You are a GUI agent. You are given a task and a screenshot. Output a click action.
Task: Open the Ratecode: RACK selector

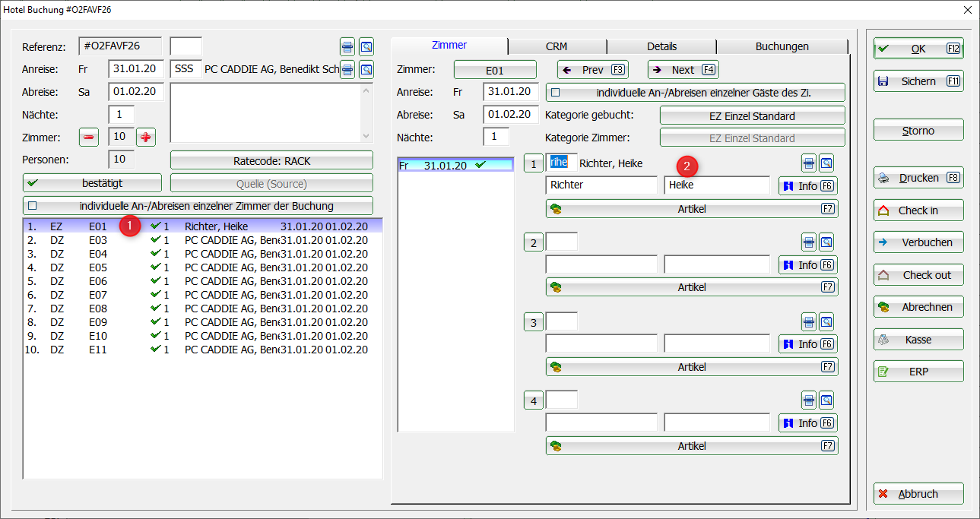point(271,160)
